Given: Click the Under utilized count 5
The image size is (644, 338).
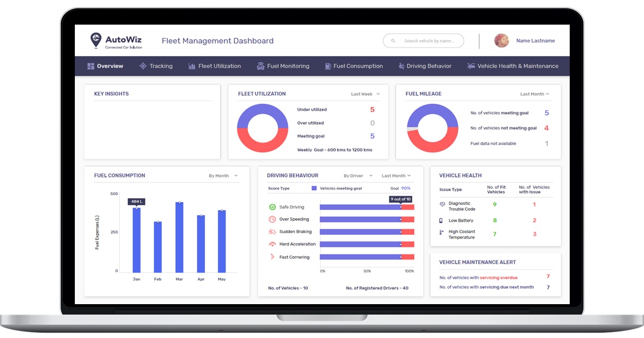Looking at the screenshot, I should coord(372,110).
